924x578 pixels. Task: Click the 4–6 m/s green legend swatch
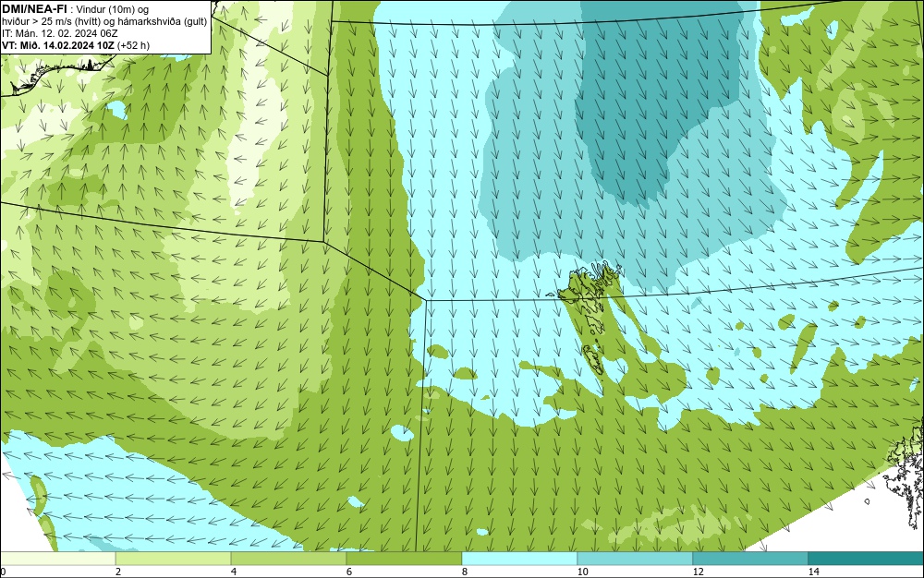[x=288, y=559]
